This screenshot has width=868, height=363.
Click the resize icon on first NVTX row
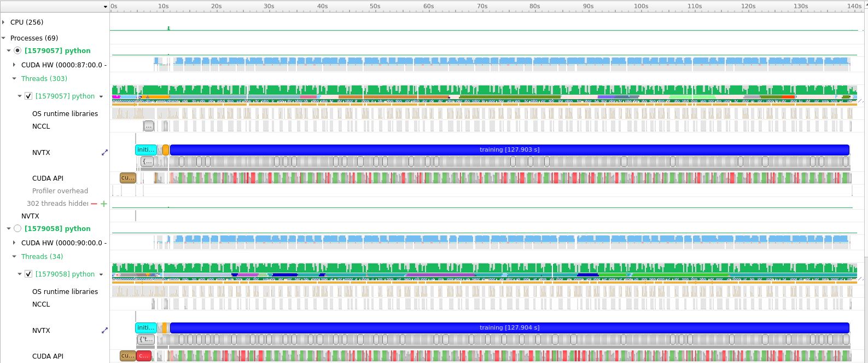tap(104, 153)
